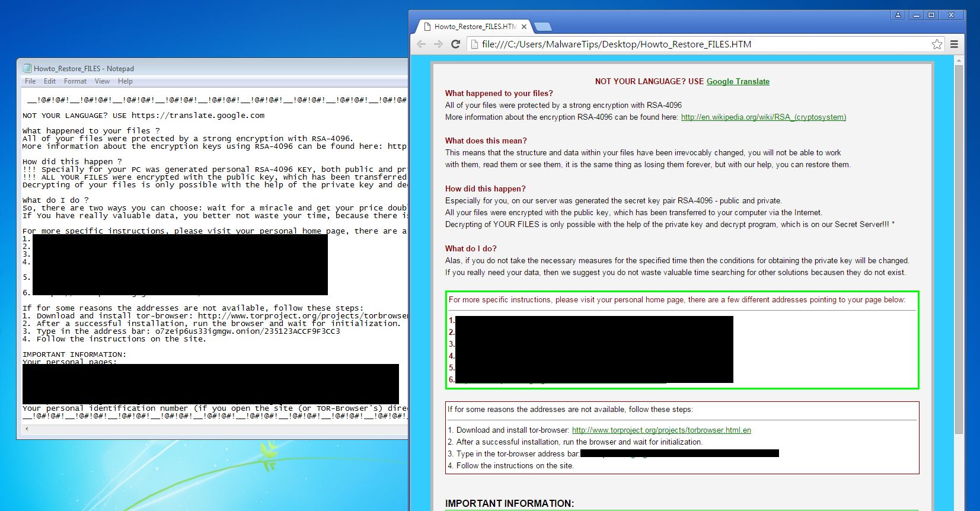Image resolution: width=980 pixels, height=511 pixels.
Task: Open the View menu in Notepad
Action: [102, 81]
